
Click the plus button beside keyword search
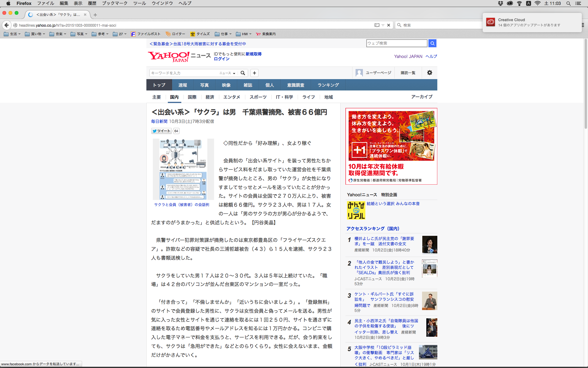click(x=254, y=73)
